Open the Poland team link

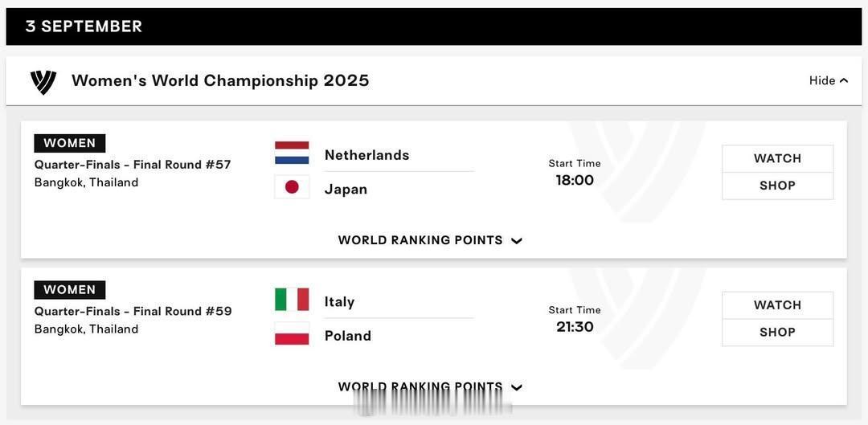348,336
